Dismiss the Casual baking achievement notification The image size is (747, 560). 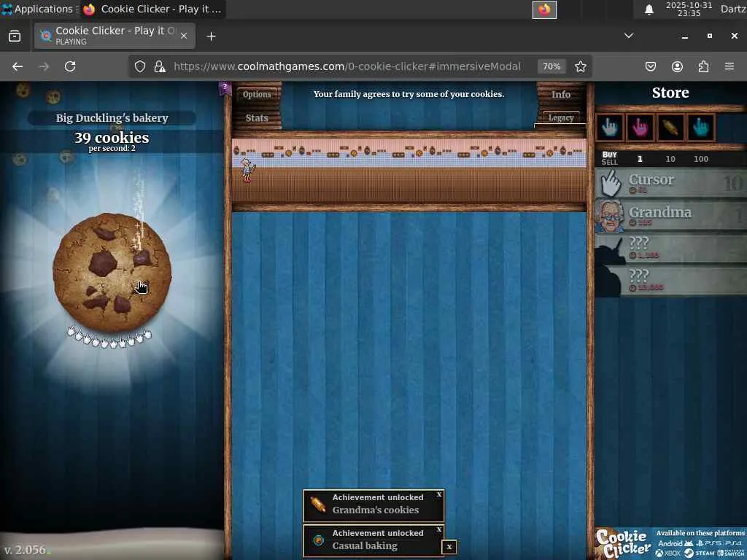439,530
